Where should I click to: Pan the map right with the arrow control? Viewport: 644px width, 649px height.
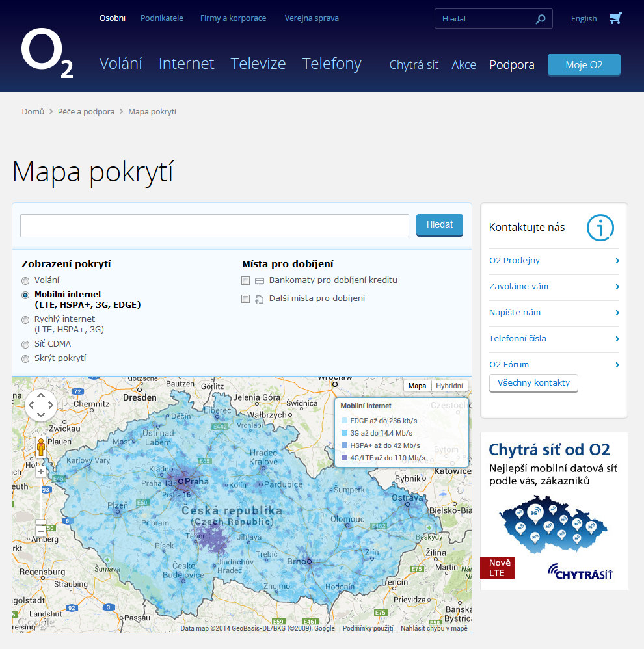pyautogui.click(x=51, y=404)
